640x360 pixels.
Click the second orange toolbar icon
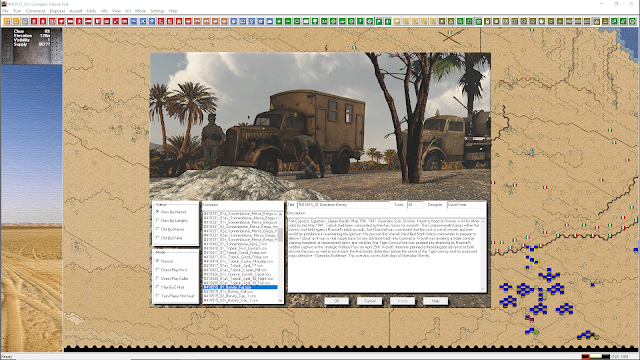[x=16, y=21]
